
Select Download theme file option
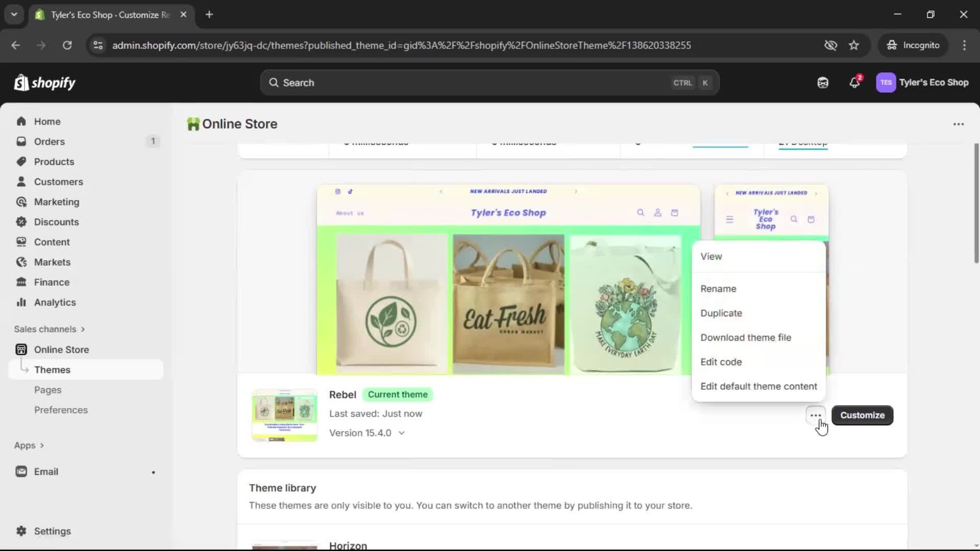pyautogui.click(x=746, y=338)
